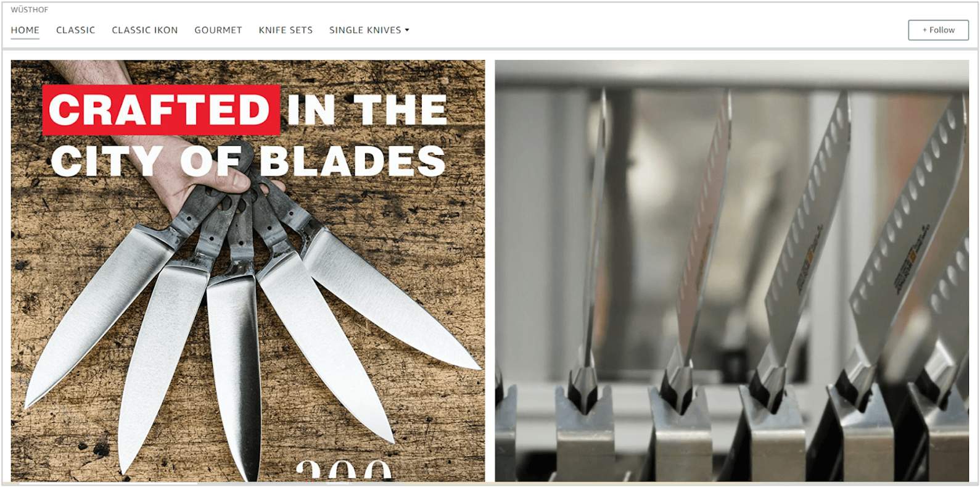Click the IN THE headline text
The width and height of the screenshot is (980, 487).
tap(367, 110)
